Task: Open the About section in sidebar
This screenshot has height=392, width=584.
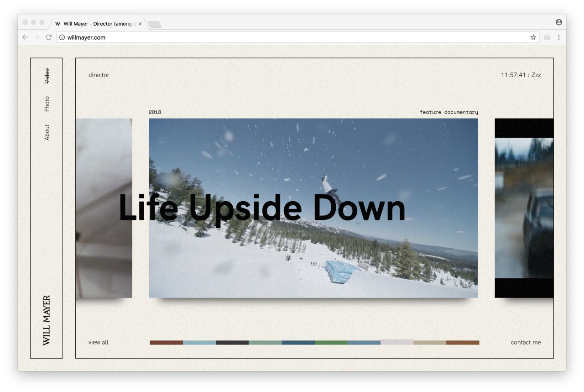Action: click(47, 132)
